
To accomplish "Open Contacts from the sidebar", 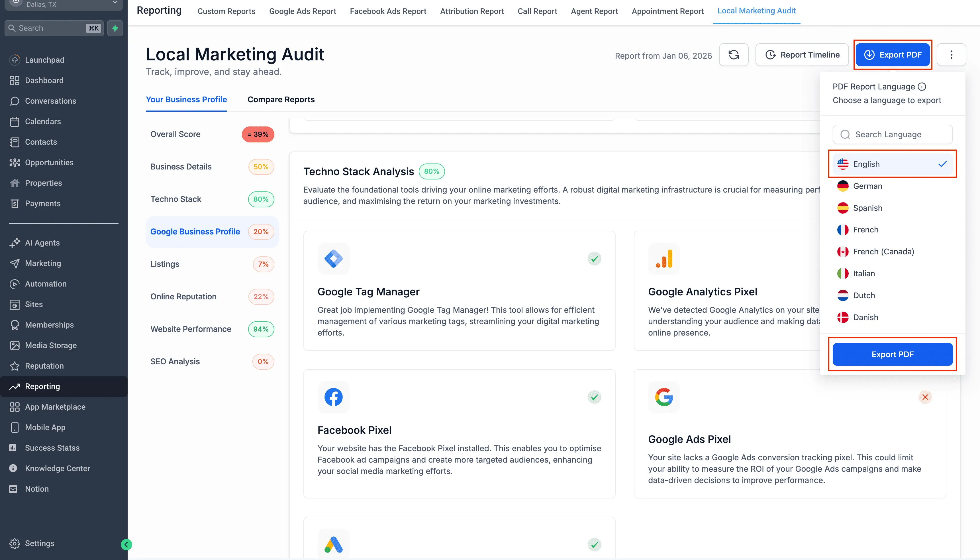I will [40, 142].
